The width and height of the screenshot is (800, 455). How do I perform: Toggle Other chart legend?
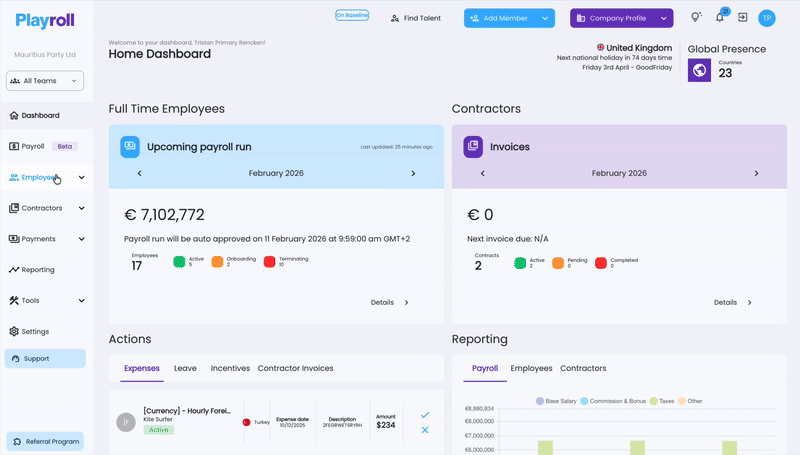pyautogui.click(x=690, y=401)
